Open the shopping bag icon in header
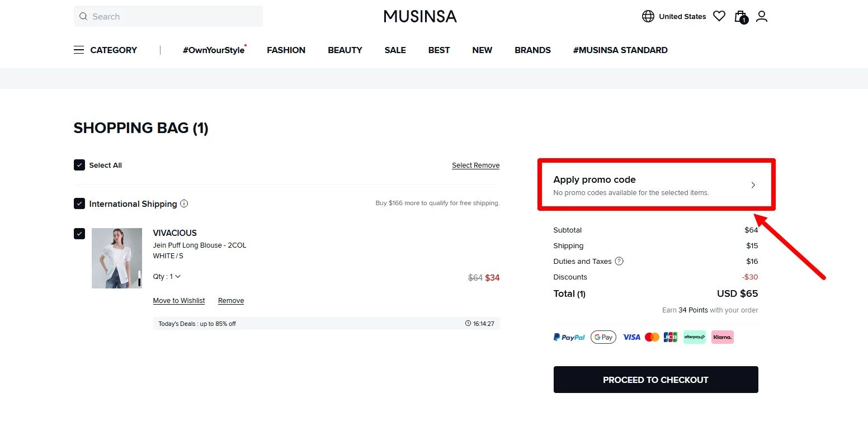 [x=740, y=17]
